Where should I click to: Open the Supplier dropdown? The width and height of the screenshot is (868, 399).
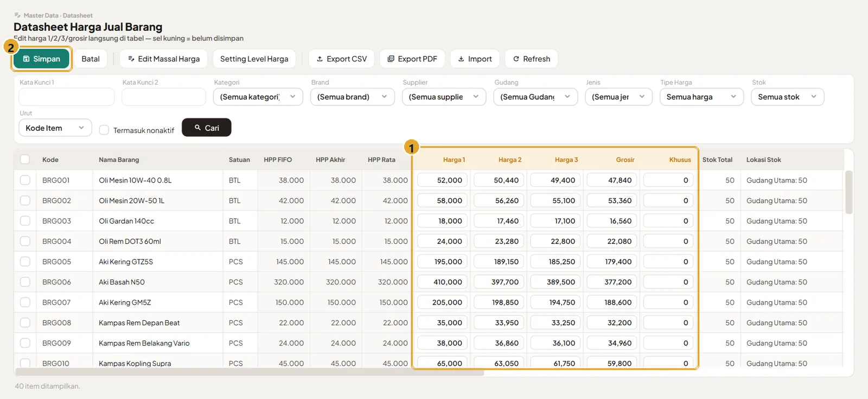[x=444, y=97]
